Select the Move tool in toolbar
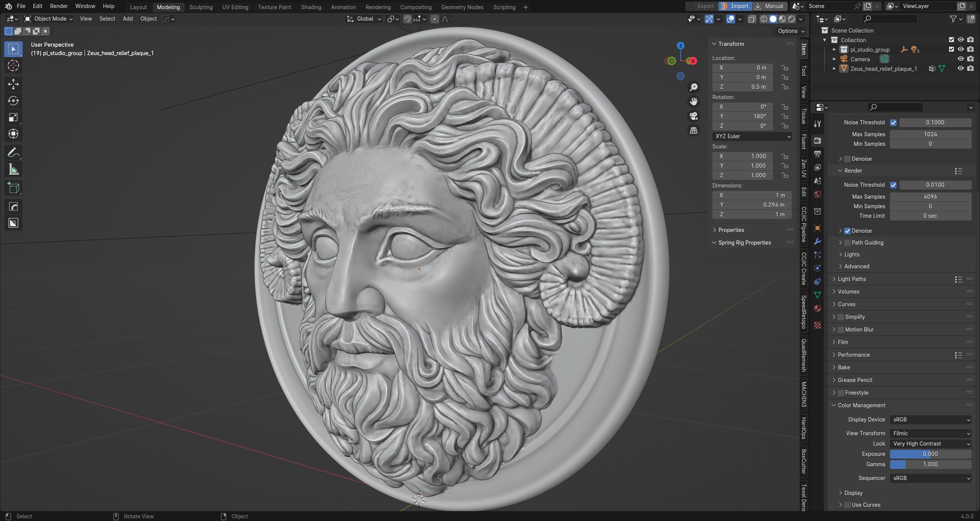 [13, 84]
